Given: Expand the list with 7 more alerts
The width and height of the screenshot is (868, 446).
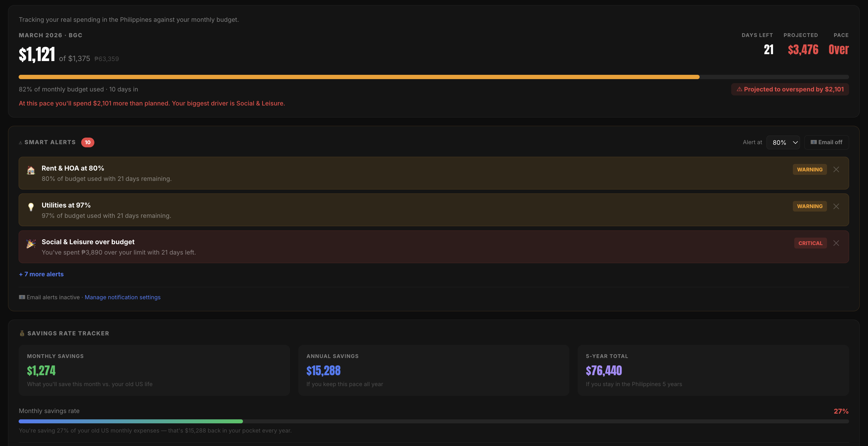Looking at the screenshot, I should click(41, 274).
